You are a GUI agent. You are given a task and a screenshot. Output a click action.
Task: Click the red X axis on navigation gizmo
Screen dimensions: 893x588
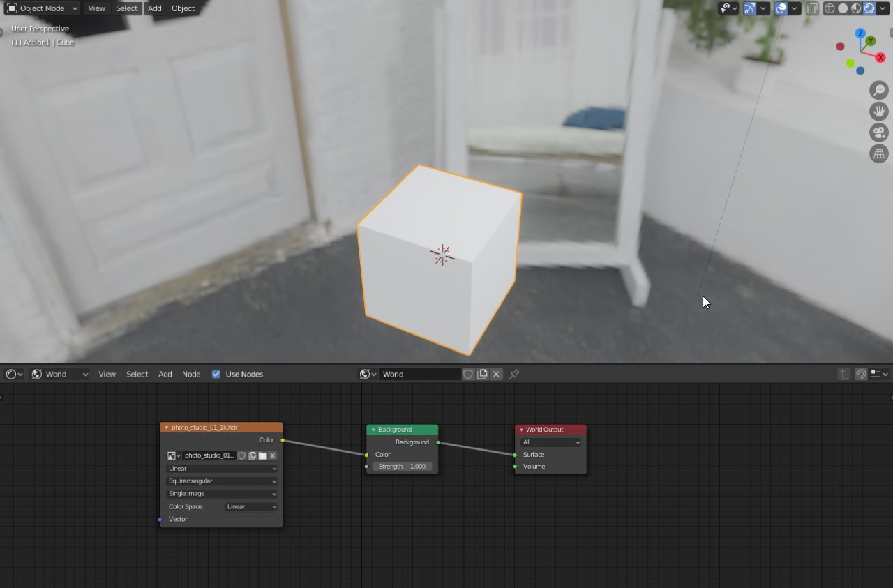pyautogui.click(x=880, y=58)
